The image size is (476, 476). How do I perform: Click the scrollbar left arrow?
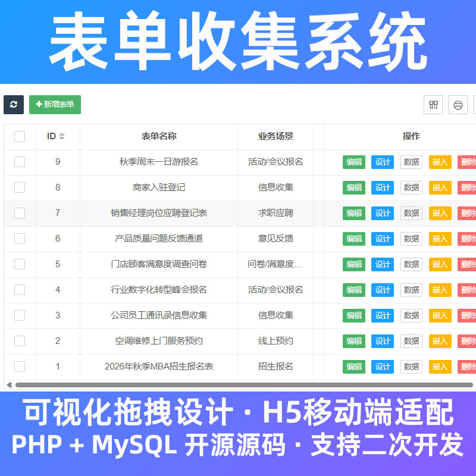[9, 385]
